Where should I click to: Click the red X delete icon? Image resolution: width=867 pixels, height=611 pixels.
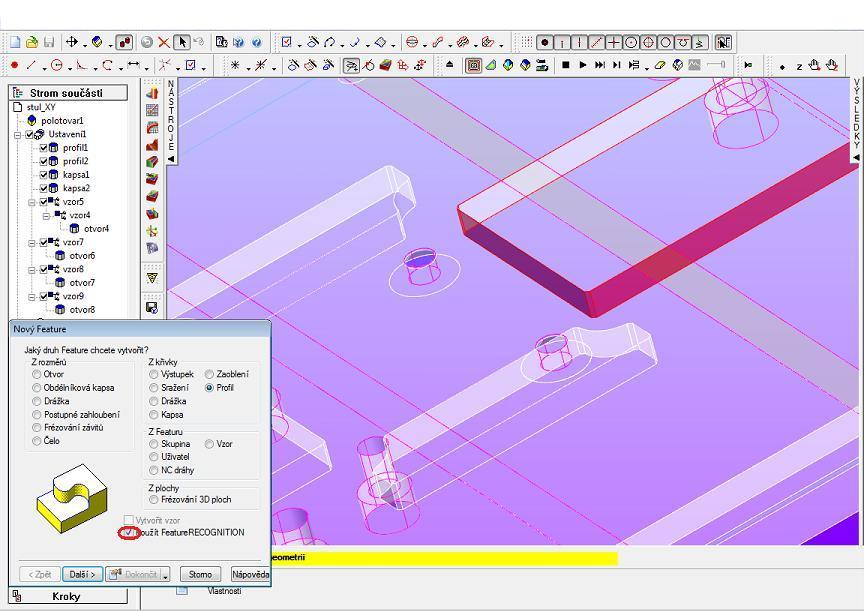pyautogui.click(x=163, y=42)
